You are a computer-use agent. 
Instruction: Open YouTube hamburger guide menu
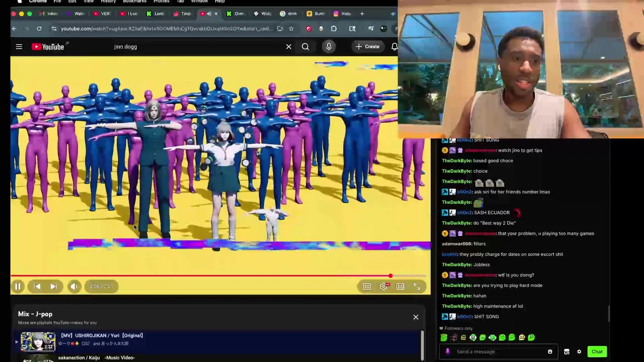click(19, 47)
